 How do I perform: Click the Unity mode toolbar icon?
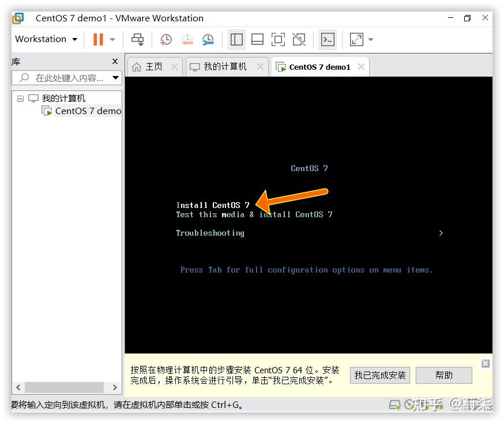299,39
